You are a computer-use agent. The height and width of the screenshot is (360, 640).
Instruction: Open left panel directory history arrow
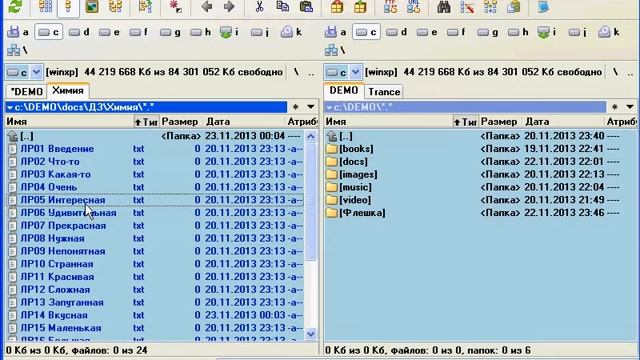pyautogui.click(x=311, y=107)
